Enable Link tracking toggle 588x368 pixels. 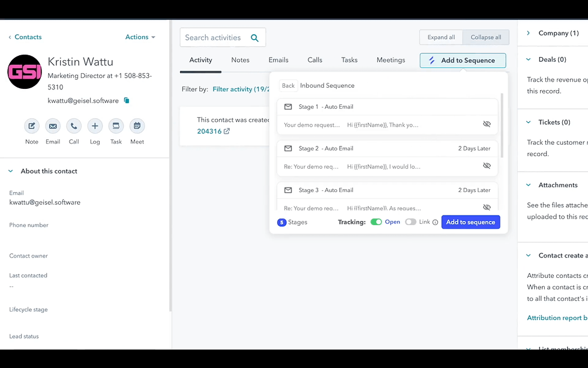pyautogui.click(x=410, y=222)
